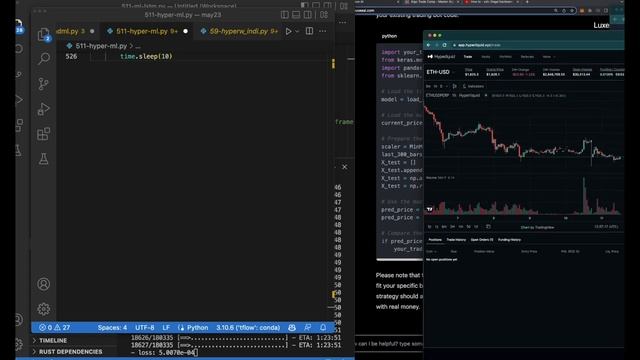Toggle the bottom panel layout icon

296,15
